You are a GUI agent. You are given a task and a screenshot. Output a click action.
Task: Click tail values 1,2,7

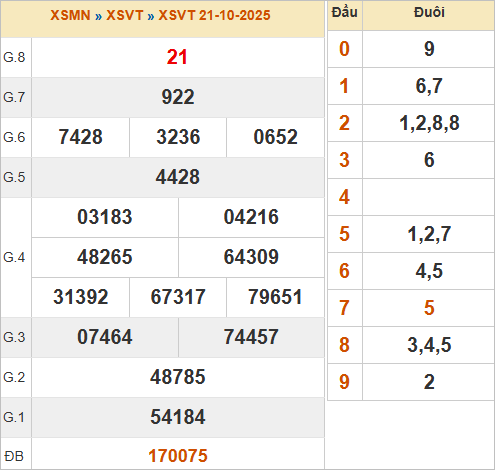click(429, 234)
